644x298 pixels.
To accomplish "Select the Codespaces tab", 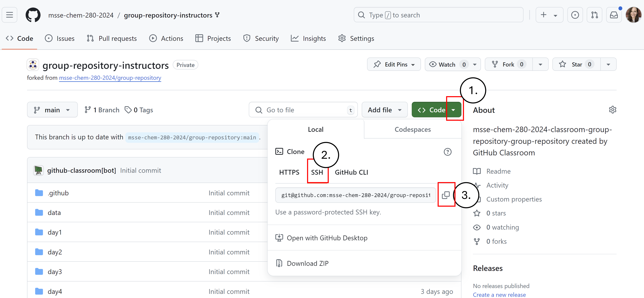I will coord(413,129).
